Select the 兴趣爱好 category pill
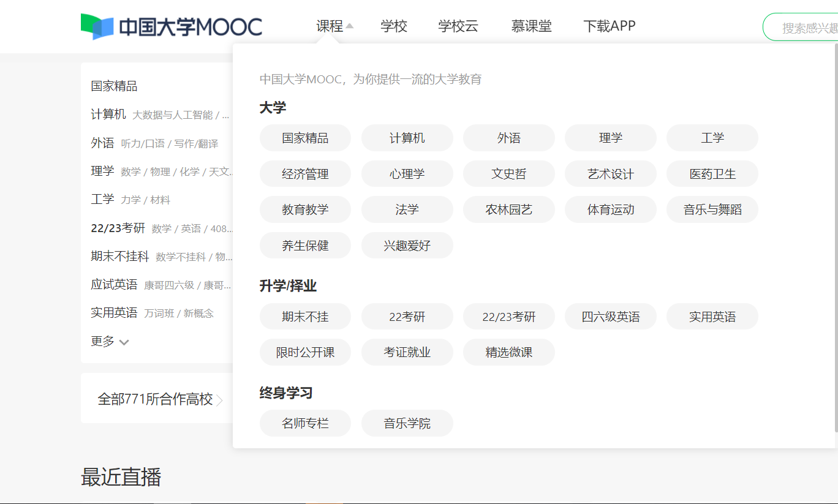Image resolution: width=838 pixels, height=504 pixels. point(407,246)
